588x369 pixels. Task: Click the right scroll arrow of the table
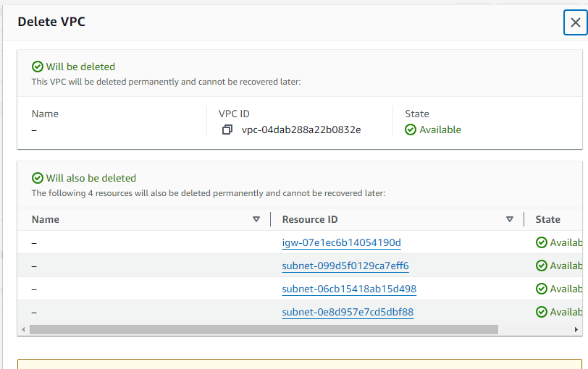(579, 329)
